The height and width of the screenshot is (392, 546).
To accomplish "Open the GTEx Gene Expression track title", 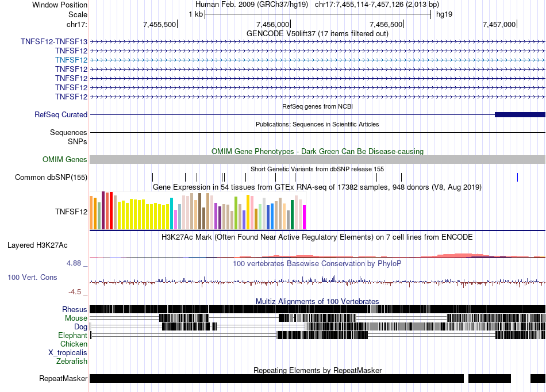I will 317,187.
